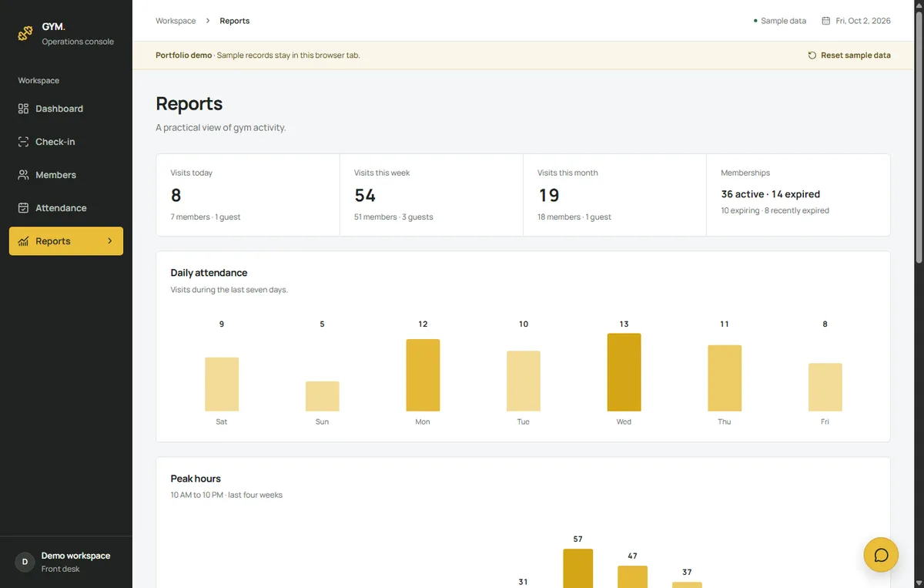Click the value 19 under Visits this month
924x588 pixels.
click(548, 196)
